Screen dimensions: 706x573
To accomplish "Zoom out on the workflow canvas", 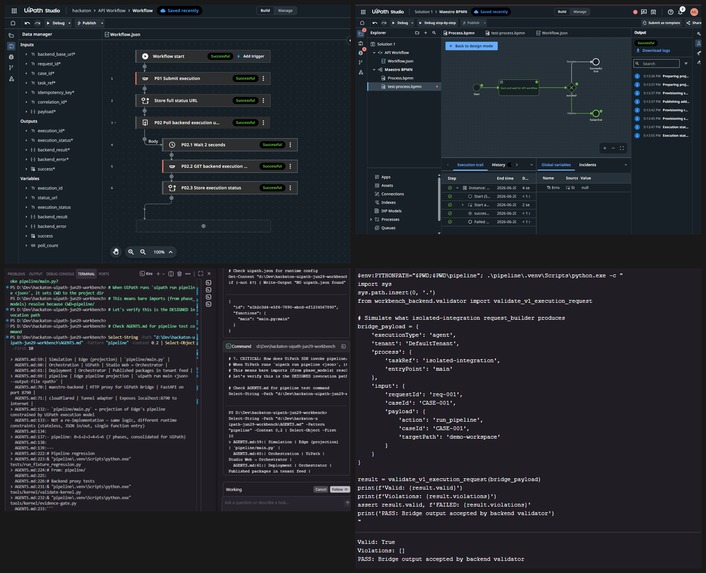I will point(143,252).
